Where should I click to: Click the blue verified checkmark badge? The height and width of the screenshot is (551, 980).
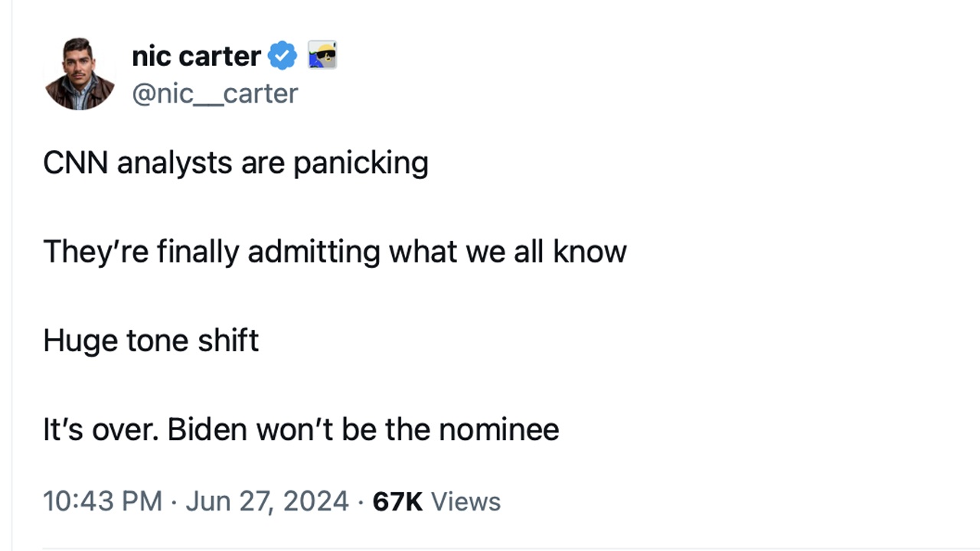click(283, 56)
